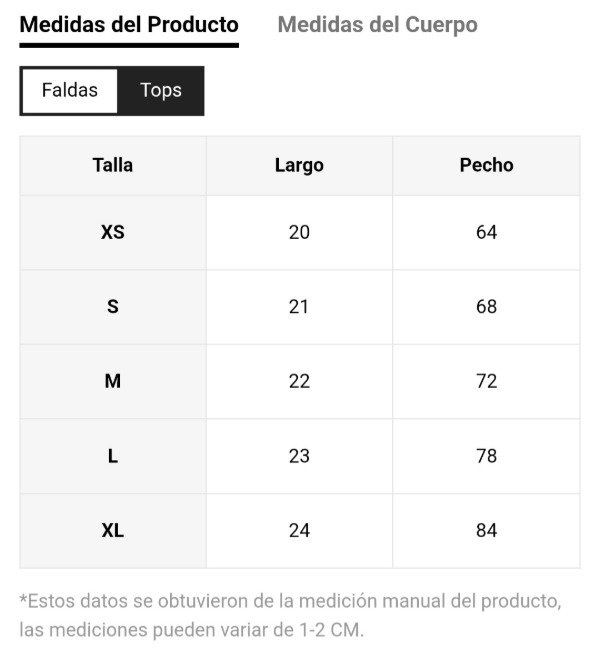Screen dimensions: 600x662
Task: Select the L size row label
Action: pos(113,456)
